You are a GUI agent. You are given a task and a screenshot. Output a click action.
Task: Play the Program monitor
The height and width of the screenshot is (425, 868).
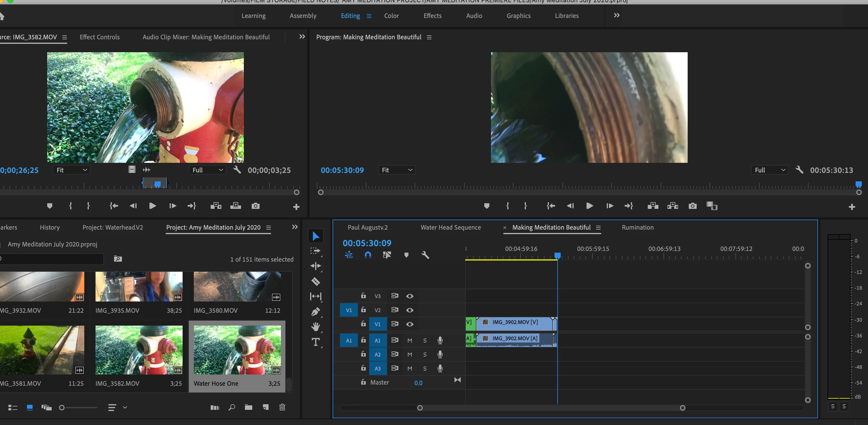tap(590, 206)
